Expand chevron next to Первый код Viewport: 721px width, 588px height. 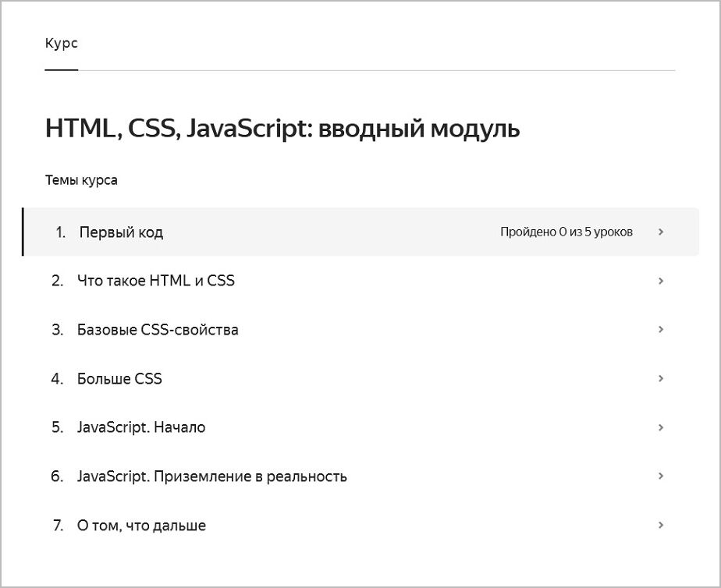(x=661, y=232)
